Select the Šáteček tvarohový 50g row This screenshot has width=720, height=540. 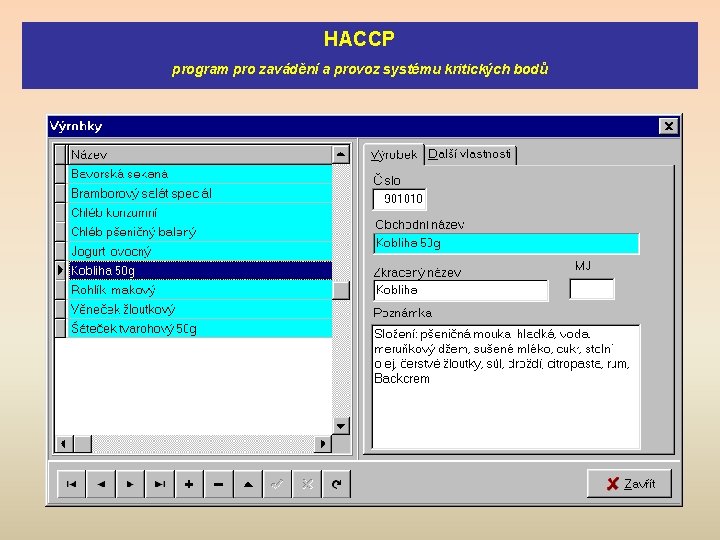200,328
